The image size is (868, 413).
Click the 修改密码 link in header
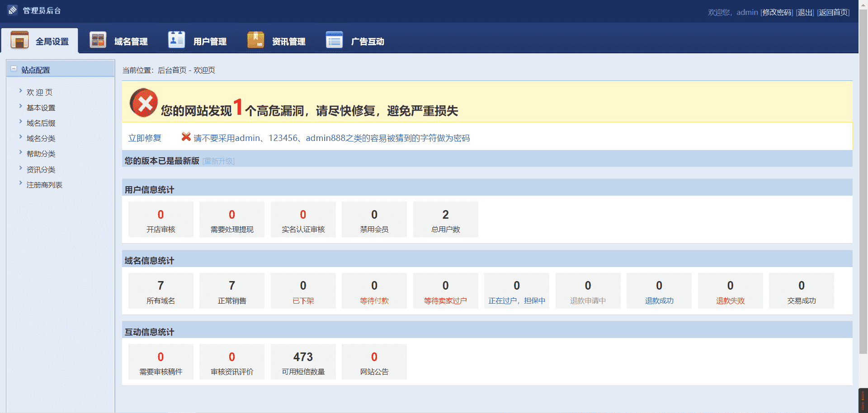777,13
